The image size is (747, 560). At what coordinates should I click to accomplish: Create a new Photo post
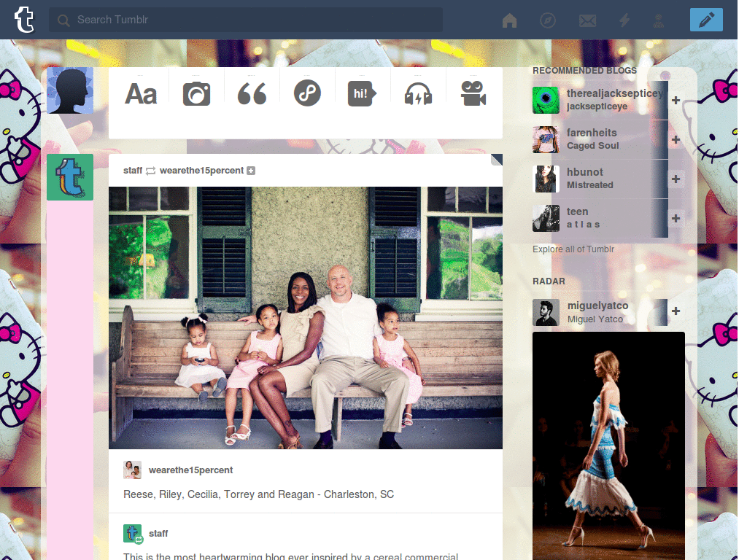point(196,94)
